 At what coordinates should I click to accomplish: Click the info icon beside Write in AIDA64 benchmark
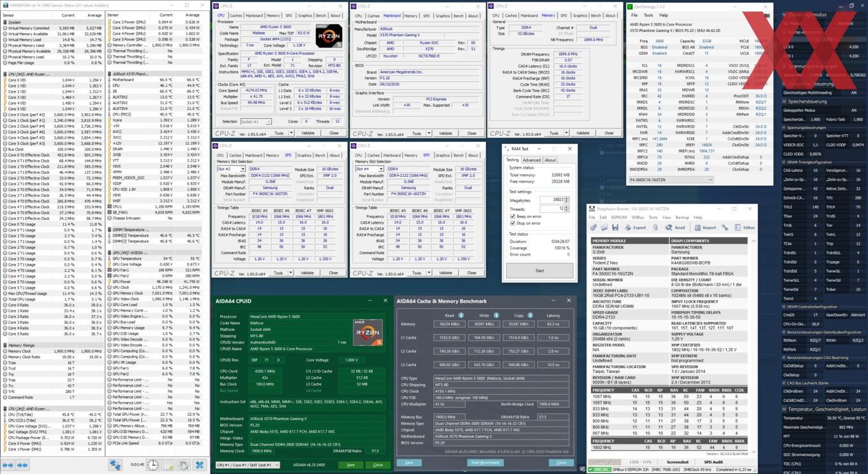click(x=496, y=316)
